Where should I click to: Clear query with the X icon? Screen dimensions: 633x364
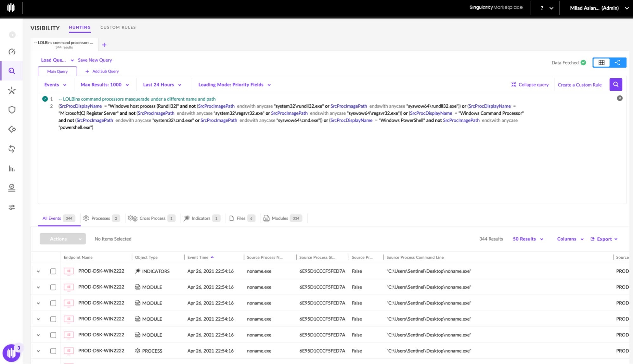pyautogui.click(x=620, y=98)
